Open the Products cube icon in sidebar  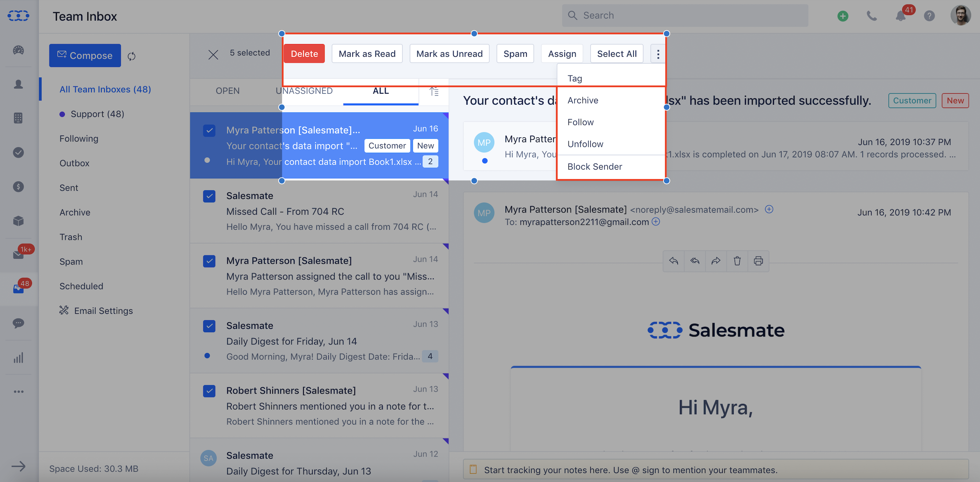(x=18, y=221)
